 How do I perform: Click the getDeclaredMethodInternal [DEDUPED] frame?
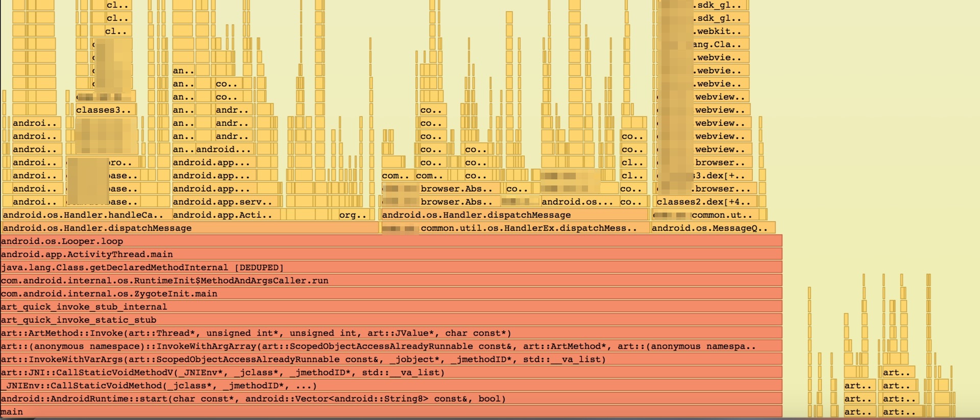(x=391, y=268)
